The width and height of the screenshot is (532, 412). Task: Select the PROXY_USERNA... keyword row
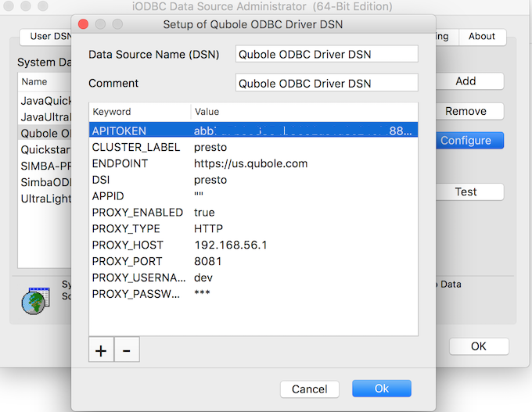[253, 278]
